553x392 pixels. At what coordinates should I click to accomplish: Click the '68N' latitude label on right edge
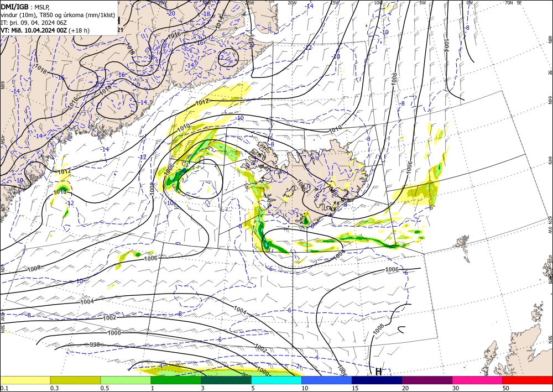coord(550,39)
